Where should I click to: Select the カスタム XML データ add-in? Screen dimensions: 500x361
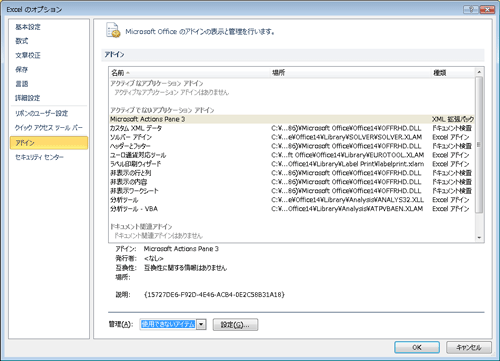[x=292, y=128]
